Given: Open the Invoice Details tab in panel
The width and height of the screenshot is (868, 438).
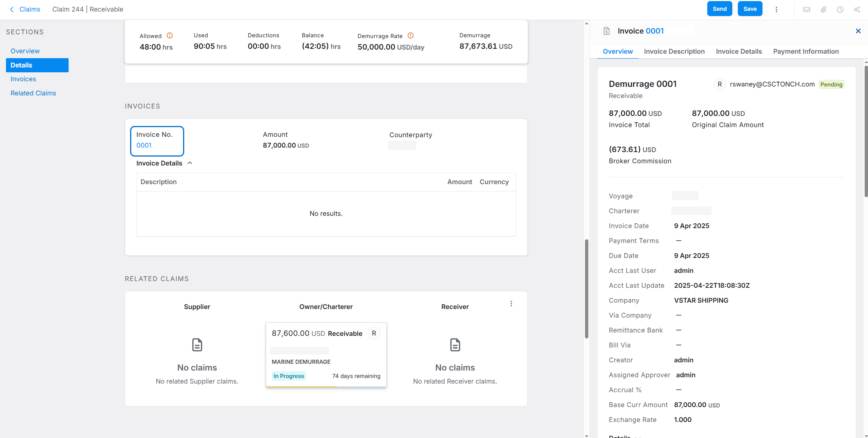Looking at the screenshot, I should coord(739,51).
